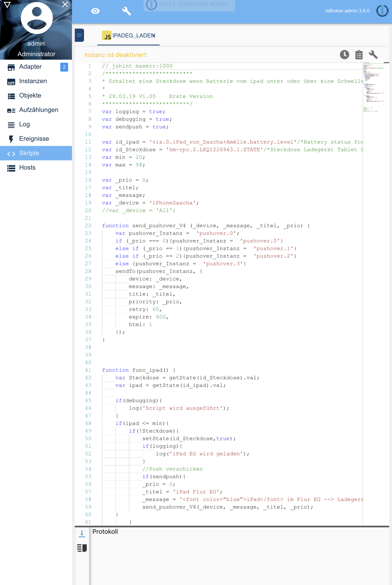Click the ioBroker.admin 3.6.0 version text

(347, 11)
